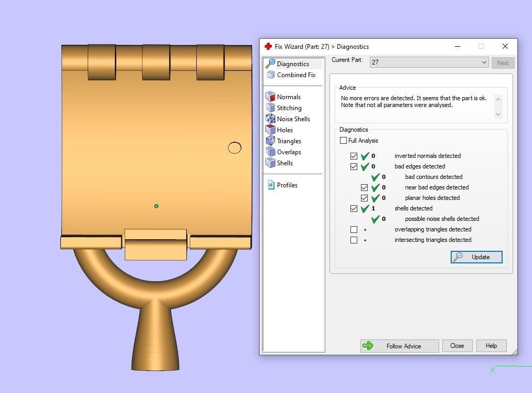This screenshot has height=393, width=532.
Task: Open the Shells label in sidebar
Action: 285,163
